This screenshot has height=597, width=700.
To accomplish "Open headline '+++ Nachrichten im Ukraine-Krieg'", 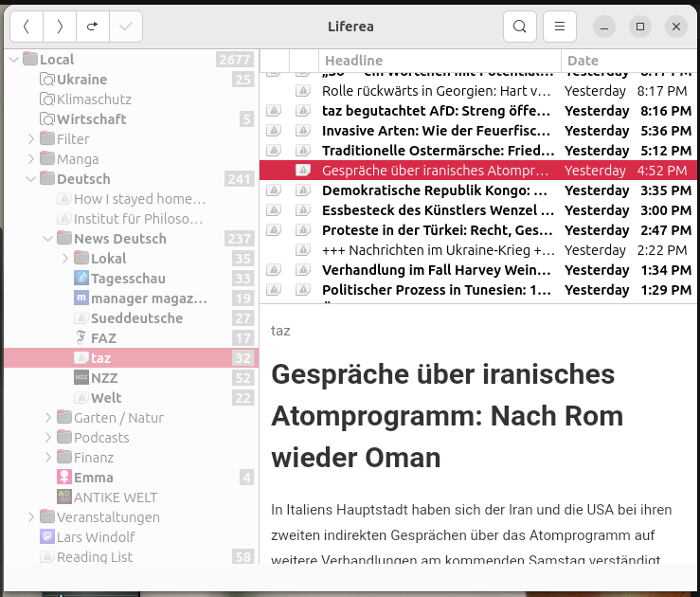I will coord(439,250).
